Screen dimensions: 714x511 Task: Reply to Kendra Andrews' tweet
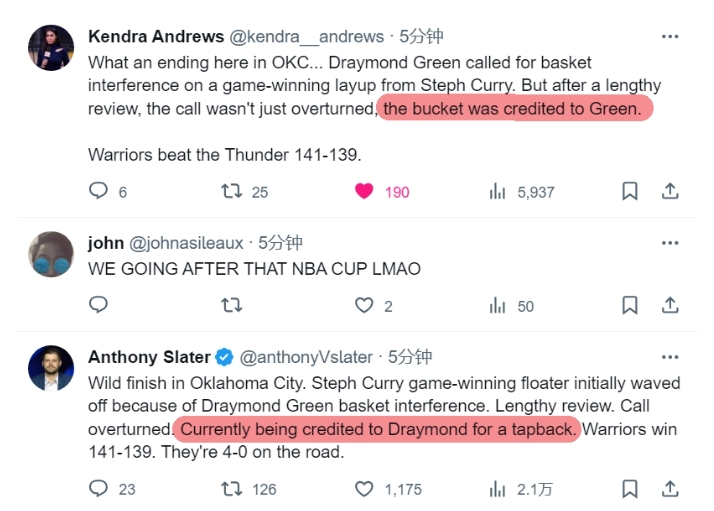point(98,191)
